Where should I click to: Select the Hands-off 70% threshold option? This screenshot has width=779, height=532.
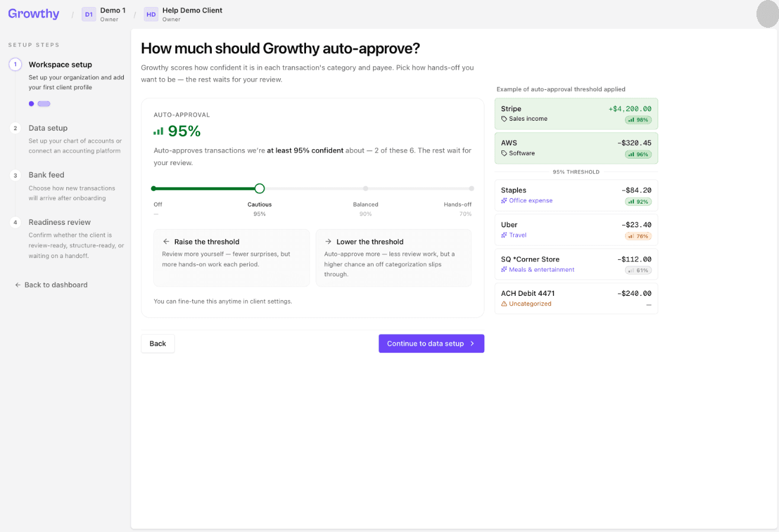tap(458, 208)
